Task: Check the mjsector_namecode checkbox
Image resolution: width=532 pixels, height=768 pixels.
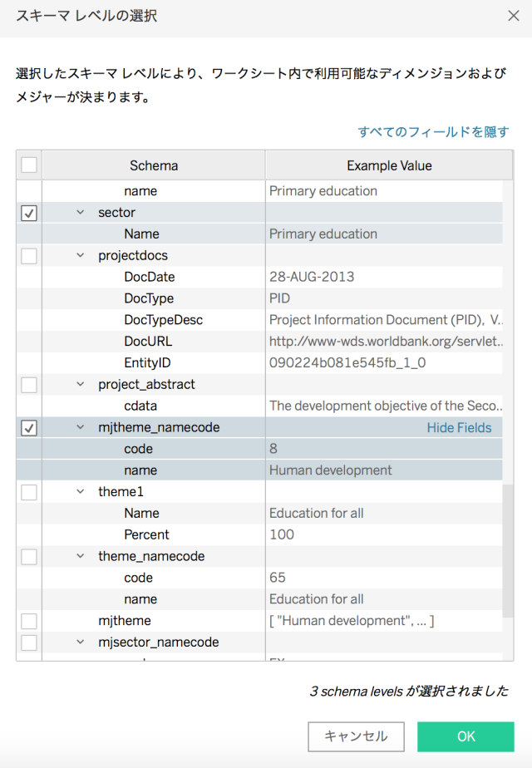Action: pyautogui.click(x=29, y=642)
